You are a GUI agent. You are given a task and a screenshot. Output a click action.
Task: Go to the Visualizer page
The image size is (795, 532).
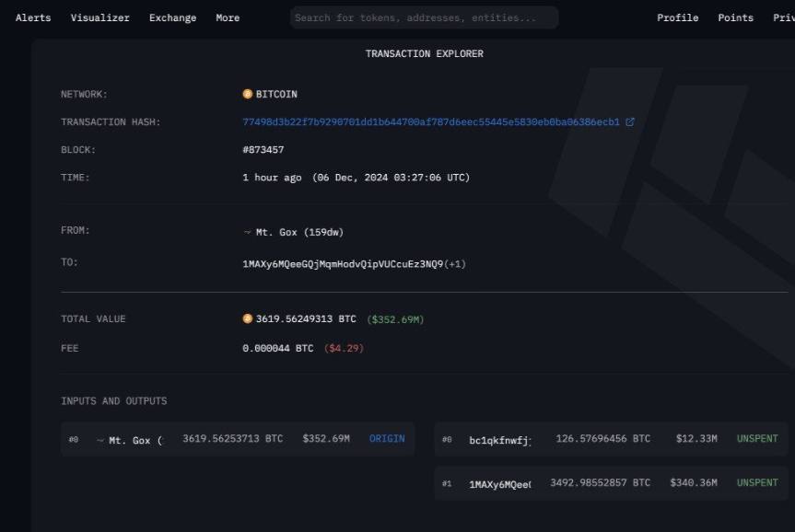[x=99, y=17]
